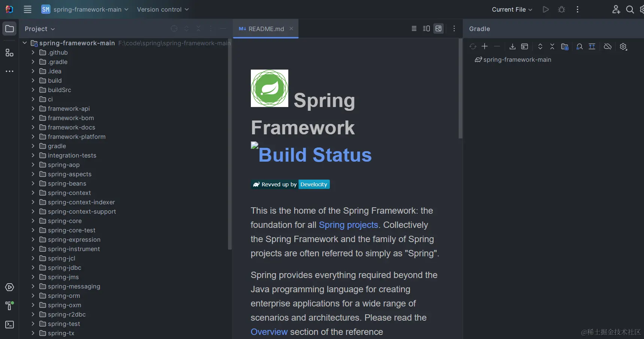The image size is (644, 339).
Task: Open Search Everywhere
Action: (x=630, y=9)
